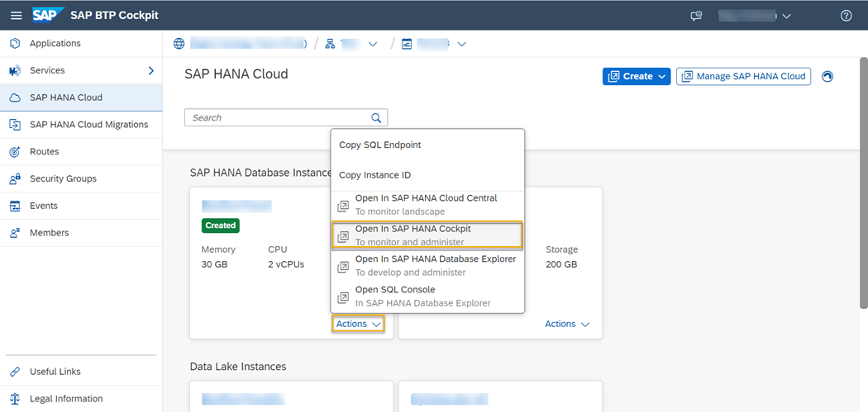
Task: Click external-link icon beside SAP HANA Cockpit
Action: click(343, 236)
